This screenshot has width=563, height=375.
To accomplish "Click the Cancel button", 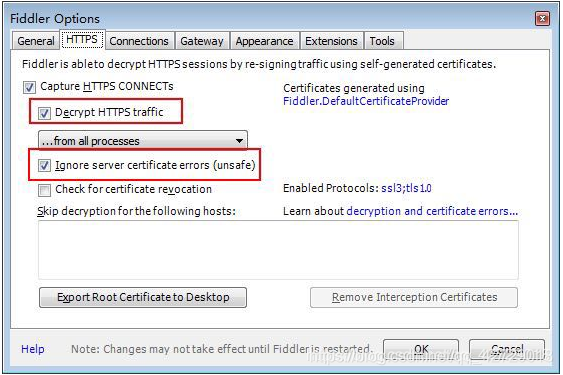I will tap(507, 349).
